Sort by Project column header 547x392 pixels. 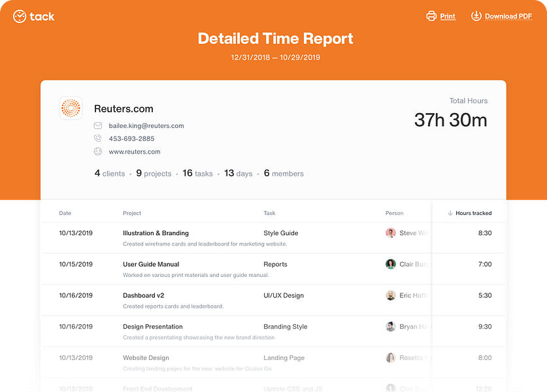pos(132,213)
